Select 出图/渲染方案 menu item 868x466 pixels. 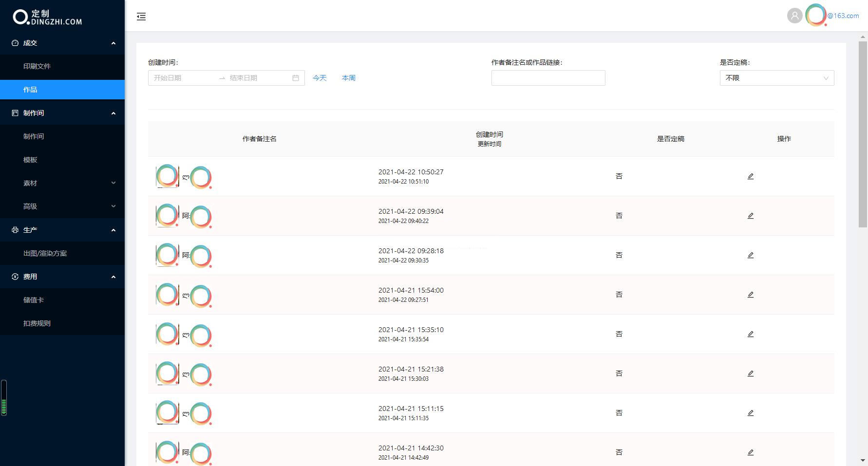click(45, 253)
